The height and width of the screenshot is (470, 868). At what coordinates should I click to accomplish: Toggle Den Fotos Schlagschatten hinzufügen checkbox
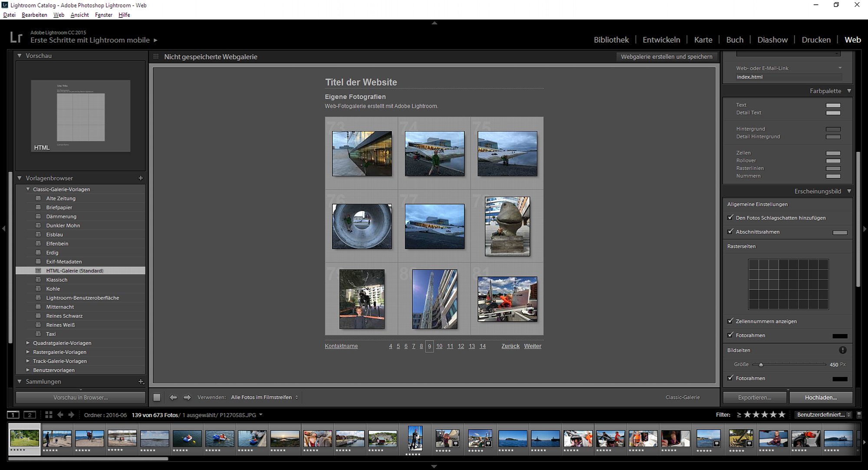730,217
